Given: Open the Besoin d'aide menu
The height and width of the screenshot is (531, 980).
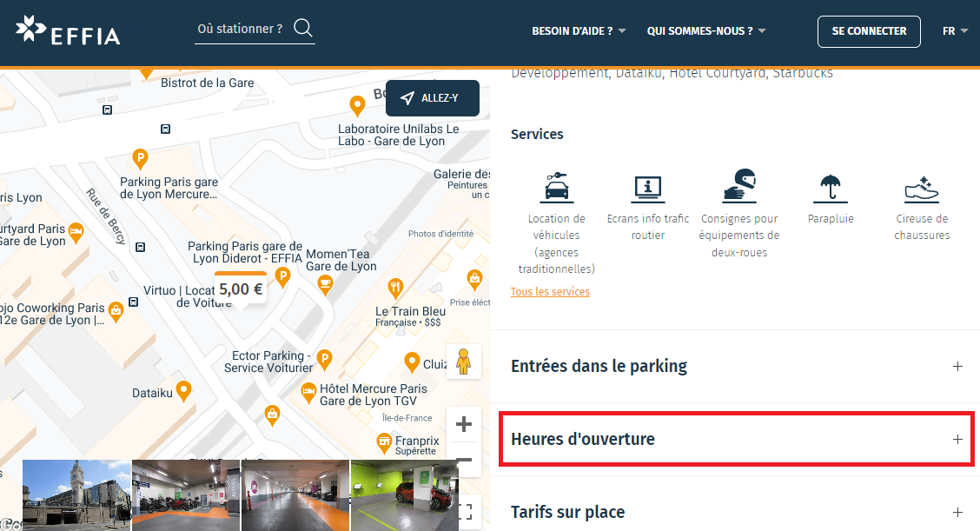Looking at the screenshot, I should tap(578, 31).
